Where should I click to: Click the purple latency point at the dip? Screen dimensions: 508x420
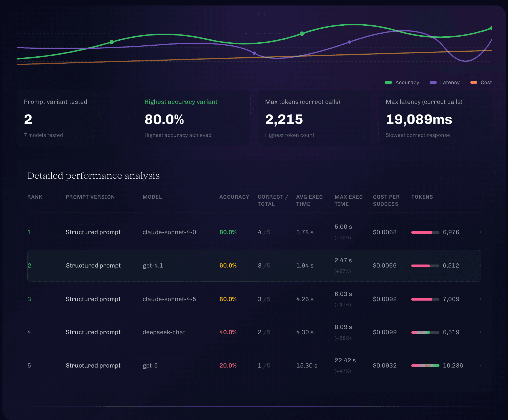click(x=254, y=53)
